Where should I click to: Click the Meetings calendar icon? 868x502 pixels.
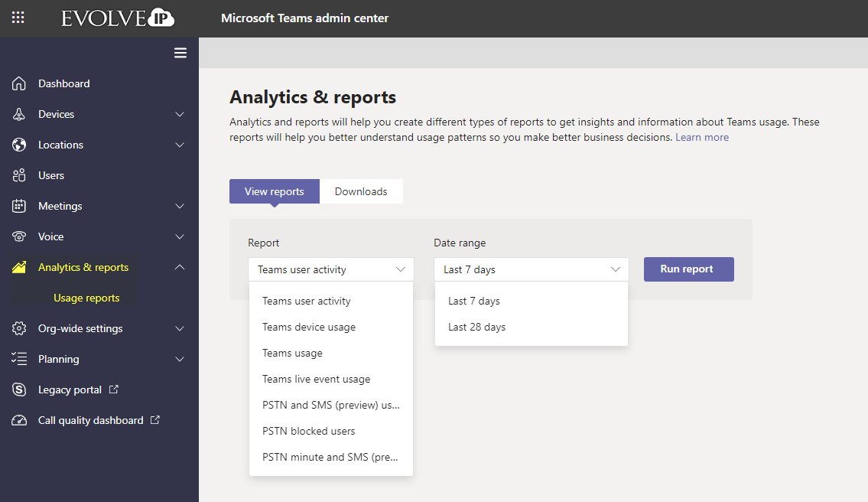click(20, 206)
